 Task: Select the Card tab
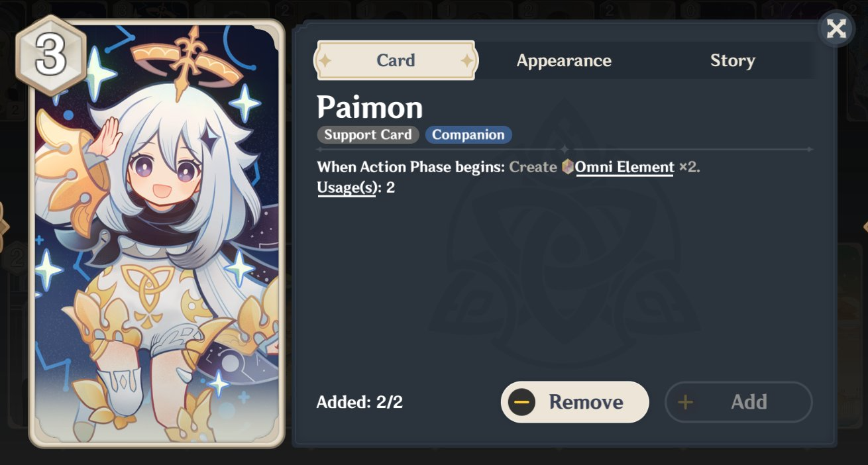[x=396, y=60]
